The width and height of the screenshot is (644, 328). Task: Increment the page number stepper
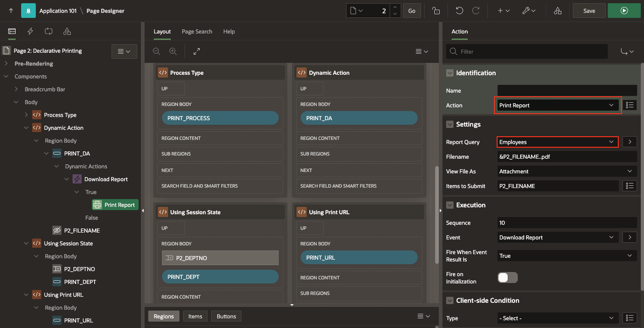click(x=396, y=7)
